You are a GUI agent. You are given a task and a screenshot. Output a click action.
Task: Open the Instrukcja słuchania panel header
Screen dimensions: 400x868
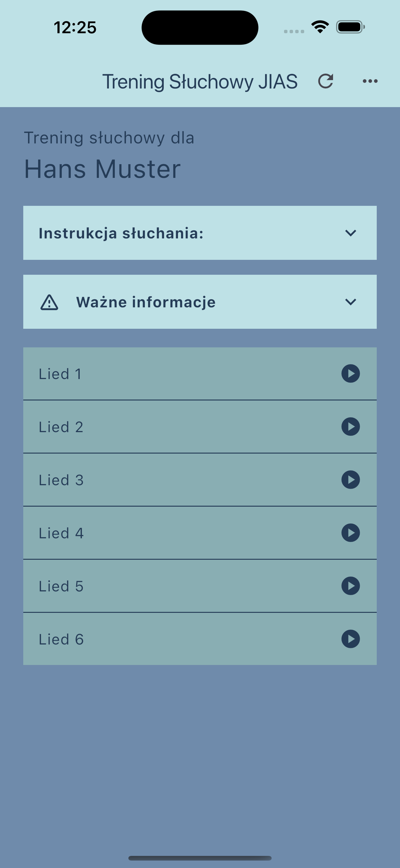[200, 233]
